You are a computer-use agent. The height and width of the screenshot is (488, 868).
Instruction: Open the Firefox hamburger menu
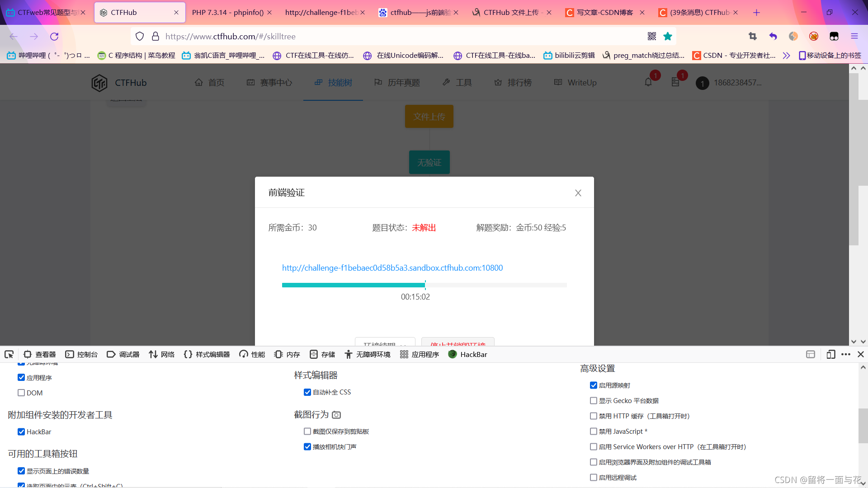(854, 36)
